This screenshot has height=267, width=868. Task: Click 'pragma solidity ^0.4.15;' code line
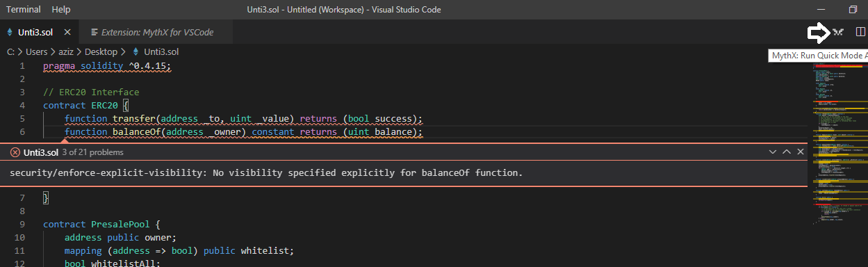tap(107, 66)
